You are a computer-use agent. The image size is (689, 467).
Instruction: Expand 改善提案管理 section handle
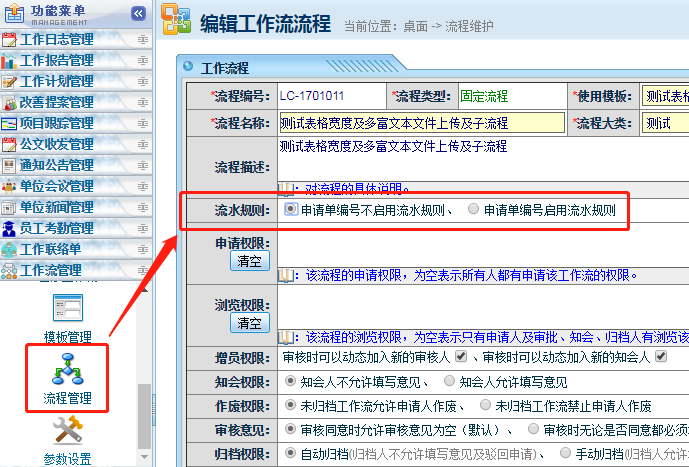(x=143, y=103)
